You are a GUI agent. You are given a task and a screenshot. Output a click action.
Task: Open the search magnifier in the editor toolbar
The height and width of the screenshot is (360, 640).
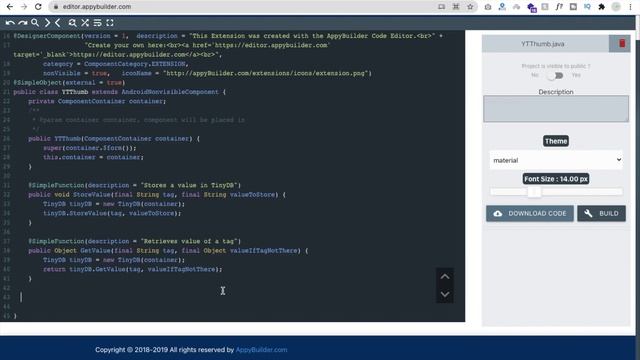pyautogui.click(x=35, y=23)
